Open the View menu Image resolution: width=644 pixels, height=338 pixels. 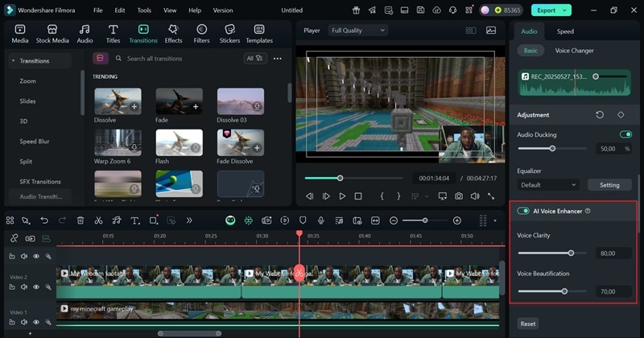(x=170, y=10)
